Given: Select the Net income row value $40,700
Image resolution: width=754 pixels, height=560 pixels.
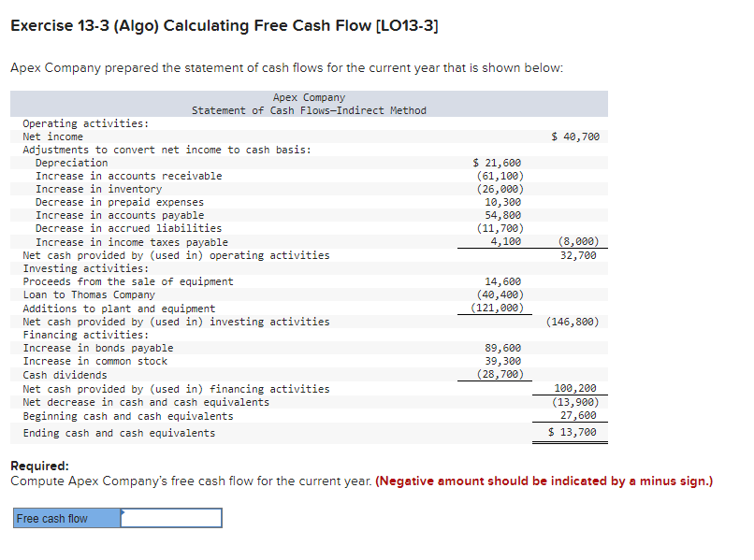Looking at the screenshot, I should tap(573, 136).
